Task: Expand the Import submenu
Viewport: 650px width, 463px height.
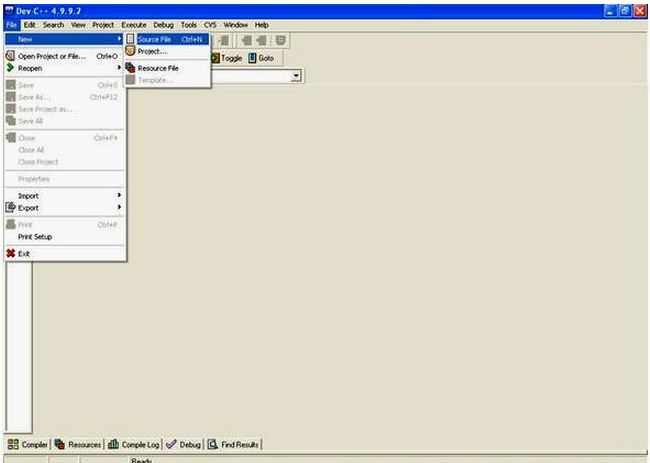Action: (x=64, y=196)
